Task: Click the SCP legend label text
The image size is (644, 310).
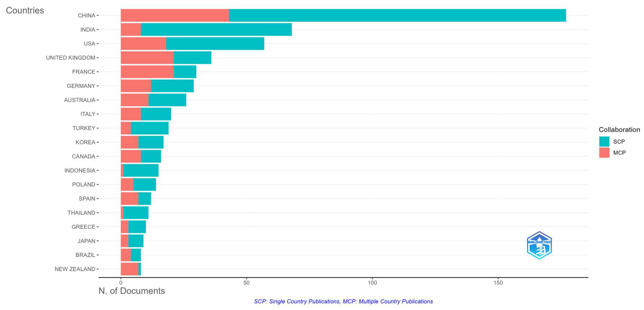Action: click(x=619, y=142)
